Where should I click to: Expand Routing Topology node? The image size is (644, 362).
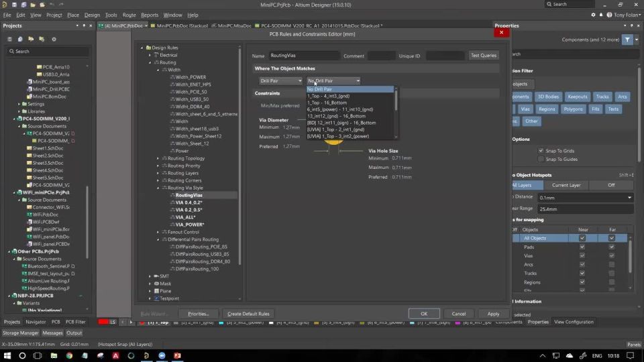coord(158,158)
